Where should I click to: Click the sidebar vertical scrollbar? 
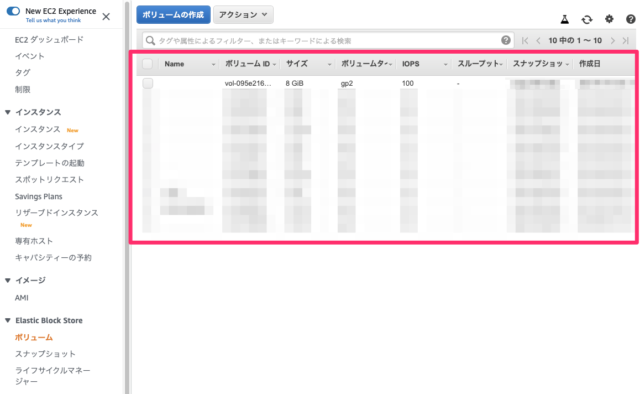click(x=127, y=196)
